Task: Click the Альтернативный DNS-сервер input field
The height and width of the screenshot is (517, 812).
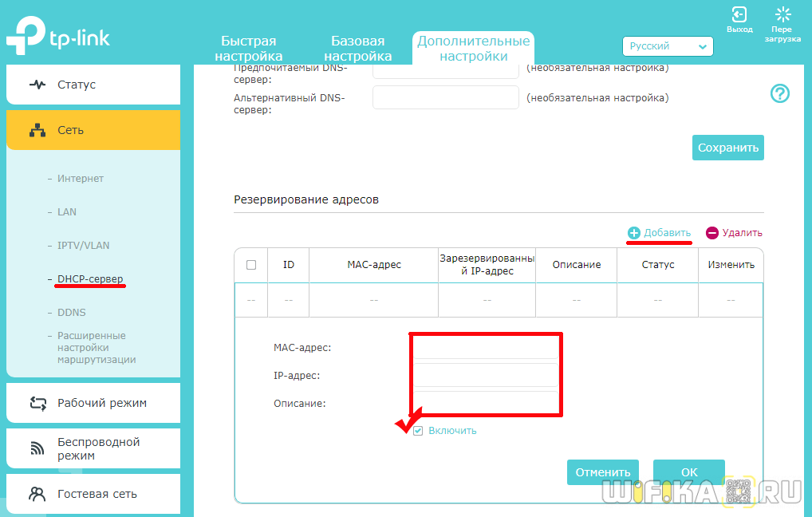Action: 446,98
